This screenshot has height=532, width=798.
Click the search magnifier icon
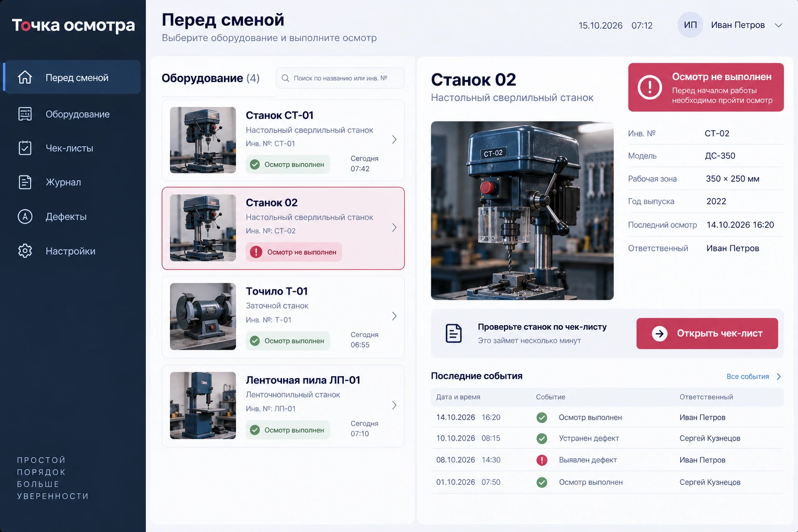pyautogui.click(x=285, y=78)
